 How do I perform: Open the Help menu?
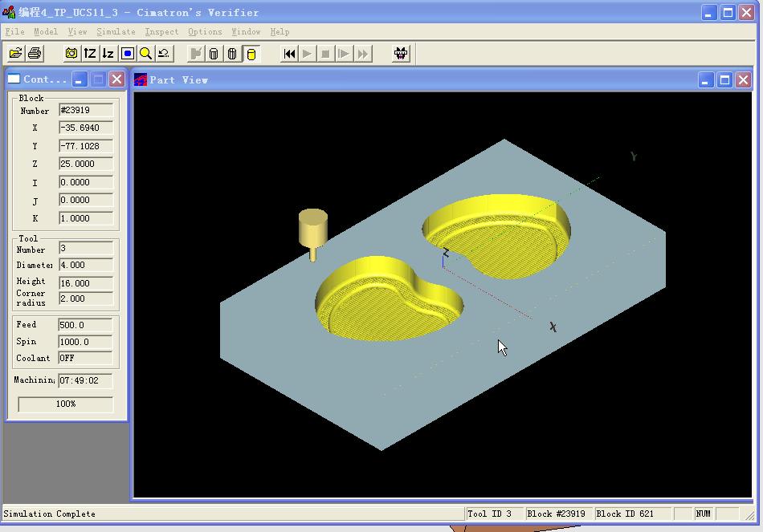[279, 31]
